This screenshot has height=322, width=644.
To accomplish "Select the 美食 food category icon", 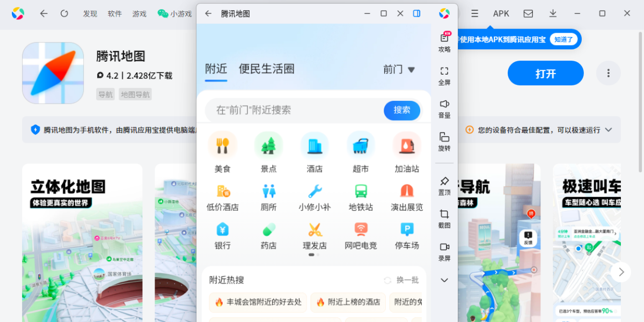I will 223,152.
